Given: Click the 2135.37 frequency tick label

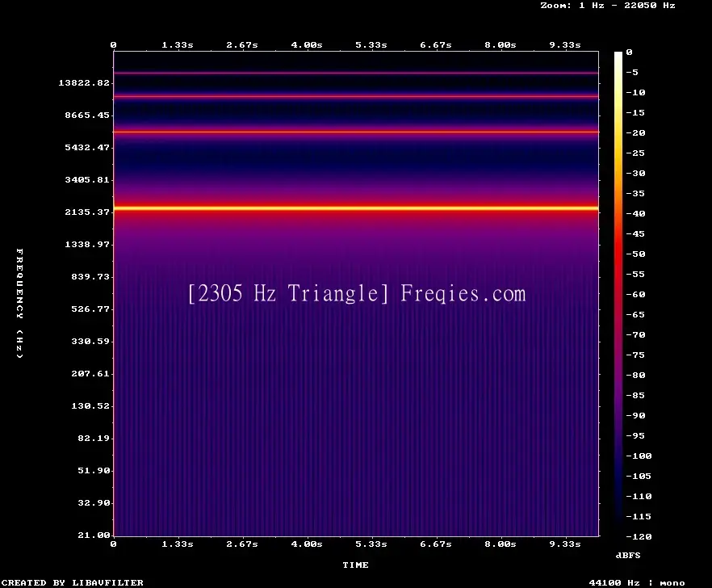Looking at the screenshot, I should click(x=87, y=212).
